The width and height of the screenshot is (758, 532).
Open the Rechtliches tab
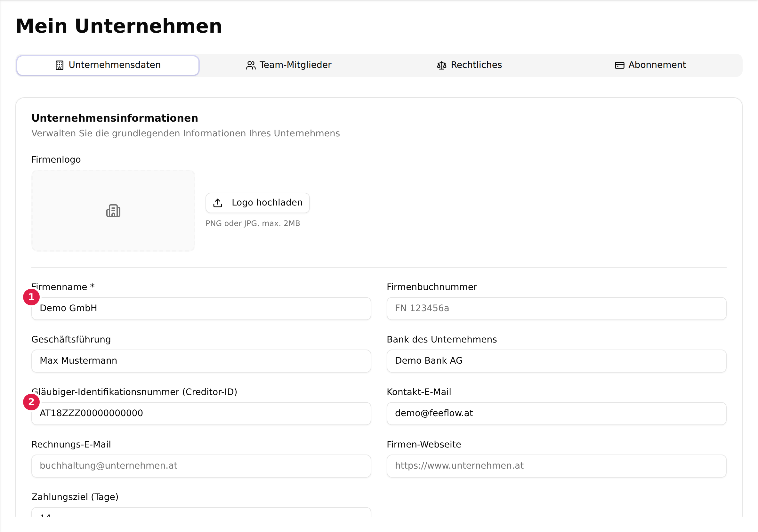tap(469, 65)
